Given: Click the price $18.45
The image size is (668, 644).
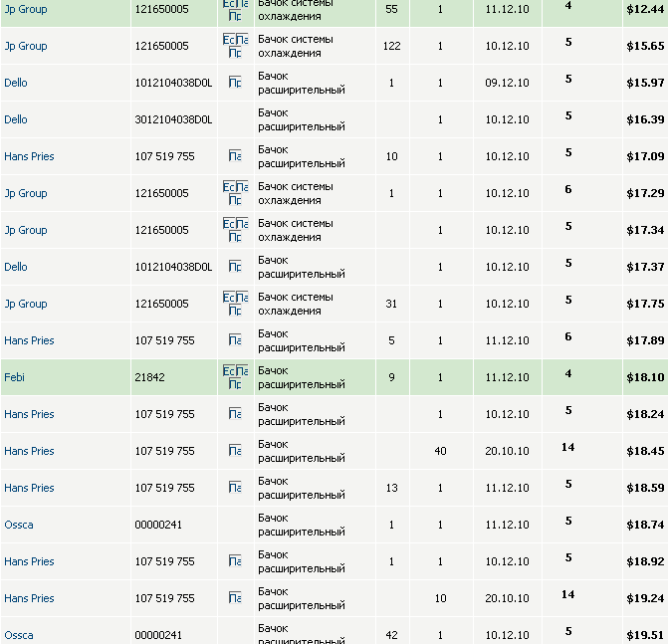Looking at the screenshot, I should pos(645,451).
